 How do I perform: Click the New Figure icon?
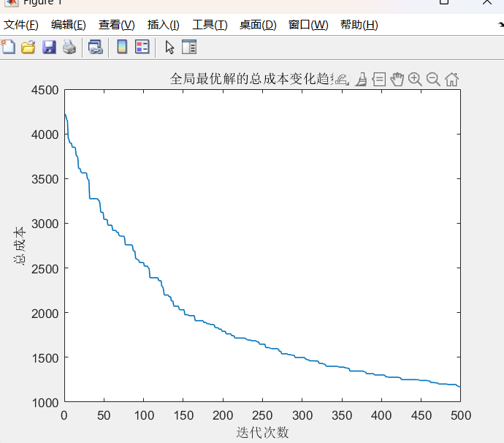coord(8,47)
